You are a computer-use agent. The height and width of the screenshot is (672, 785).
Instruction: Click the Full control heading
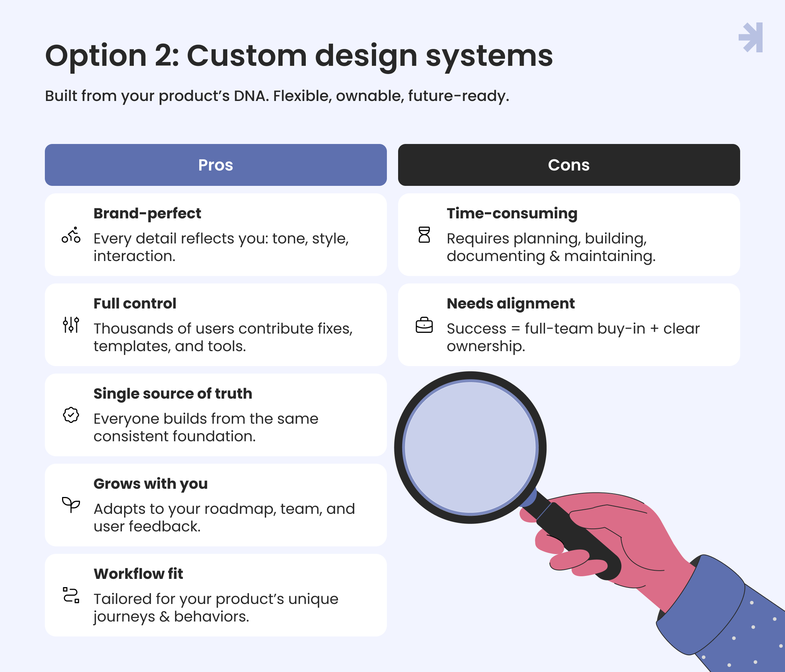click(x=135, y=303)
